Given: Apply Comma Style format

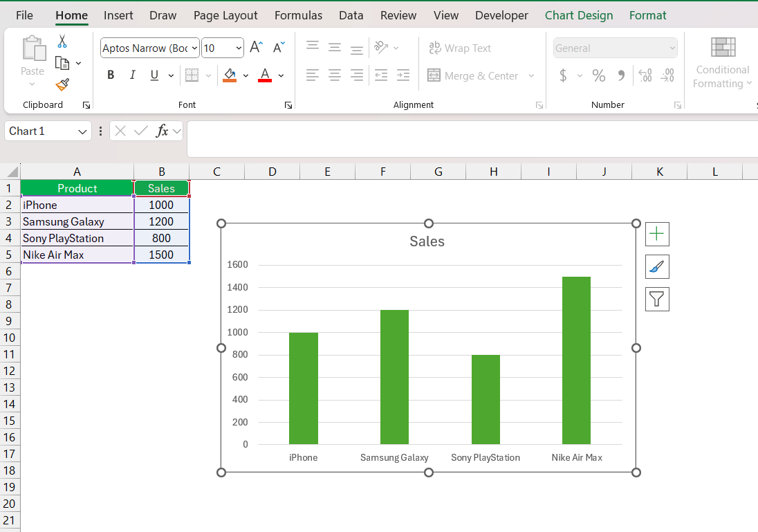Looking at the screenshot, I should tap(621, 75).
